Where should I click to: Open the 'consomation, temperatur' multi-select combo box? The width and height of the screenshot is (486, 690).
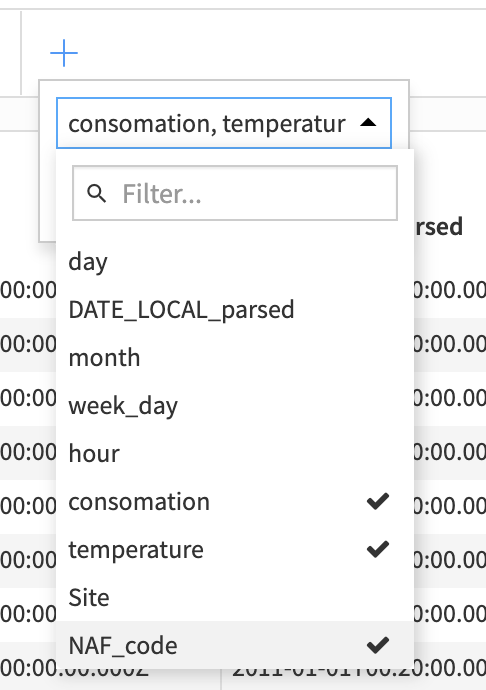pos(224,123)
